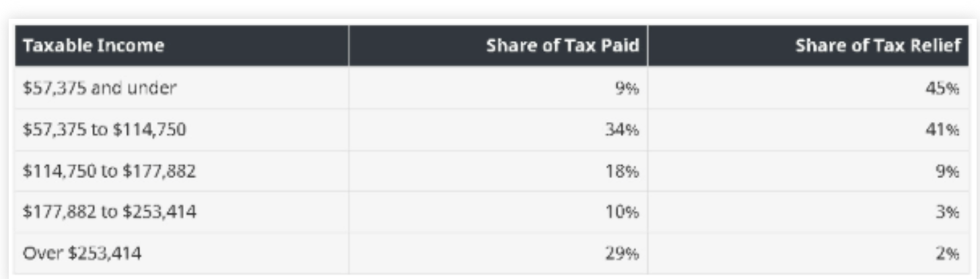Image resolution: width=980 pixels, height=279 pixels.
Task: Click the Share of Tax Paid header
Action: pyautogui.click(x=562, y=46)
